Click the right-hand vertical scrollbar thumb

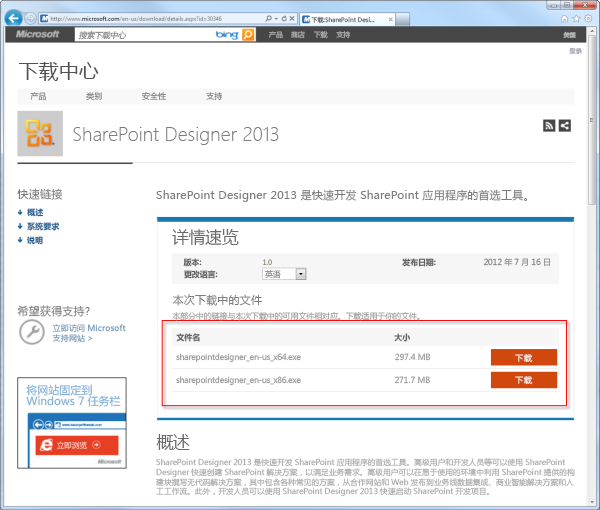click(592, 119)
